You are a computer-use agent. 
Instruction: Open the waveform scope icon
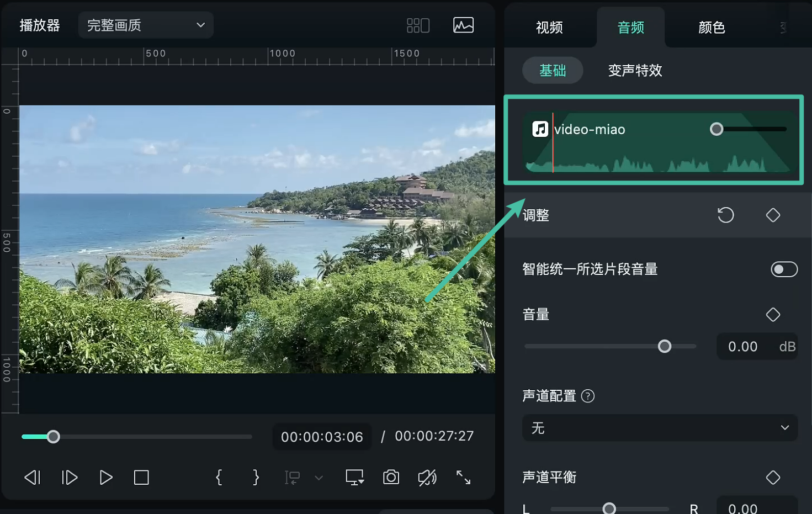(x=463, y=25)
